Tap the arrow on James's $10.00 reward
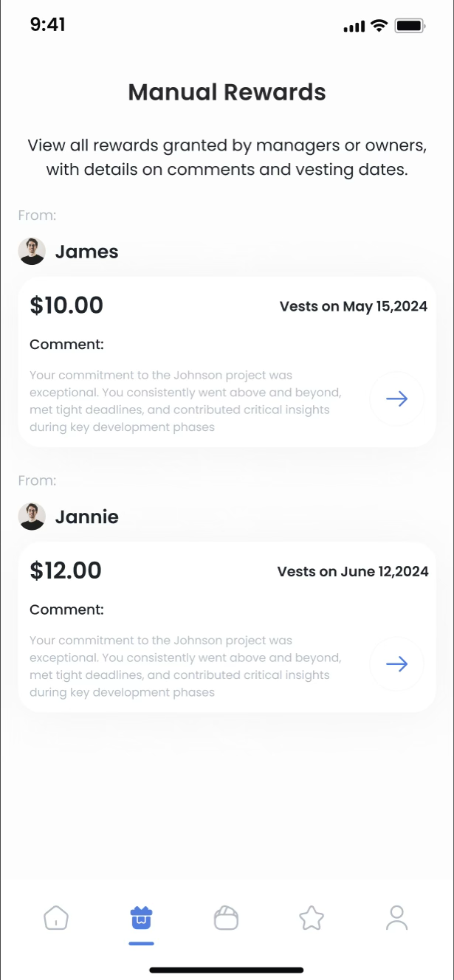The image size is (454, 980). 397,399
